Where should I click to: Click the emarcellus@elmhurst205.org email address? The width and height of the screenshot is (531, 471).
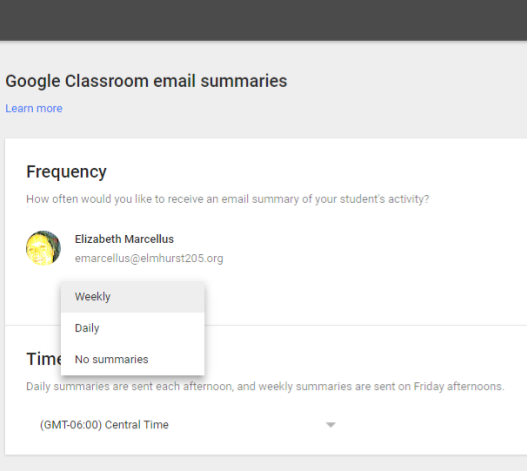149,258
